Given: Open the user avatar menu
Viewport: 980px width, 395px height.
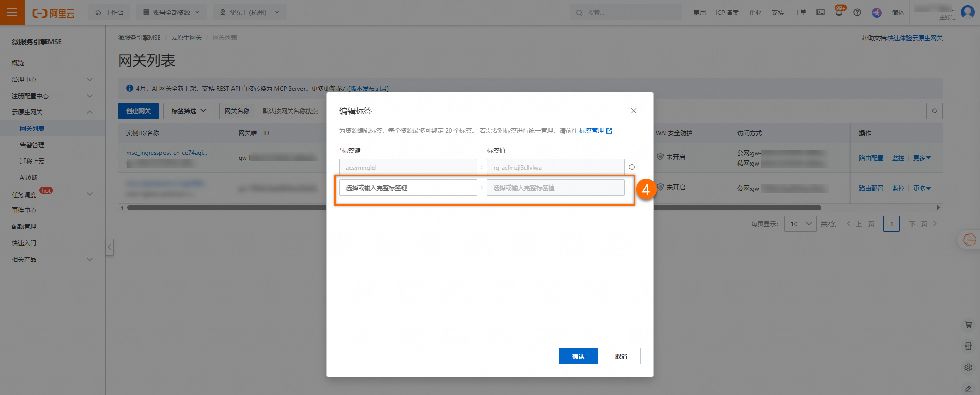Looking at the screenshot, I should 968,11.
